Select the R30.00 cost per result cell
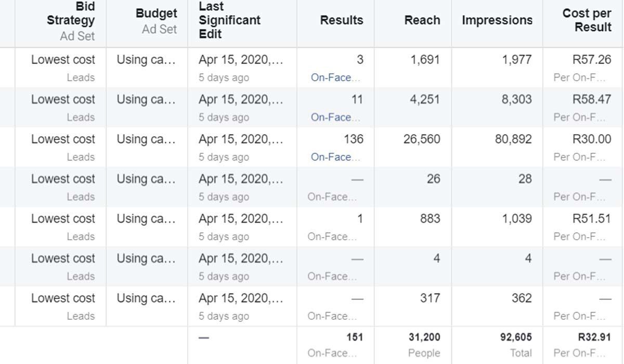This screenshot has height=364, width=624. click(592, 139)
